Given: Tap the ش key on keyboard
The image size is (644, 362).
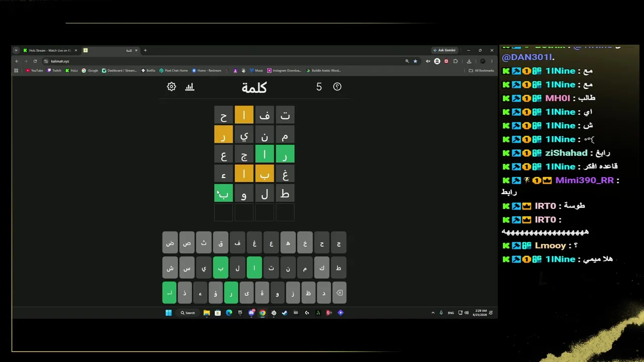Looking at the screenshot, I should (170, 268).
